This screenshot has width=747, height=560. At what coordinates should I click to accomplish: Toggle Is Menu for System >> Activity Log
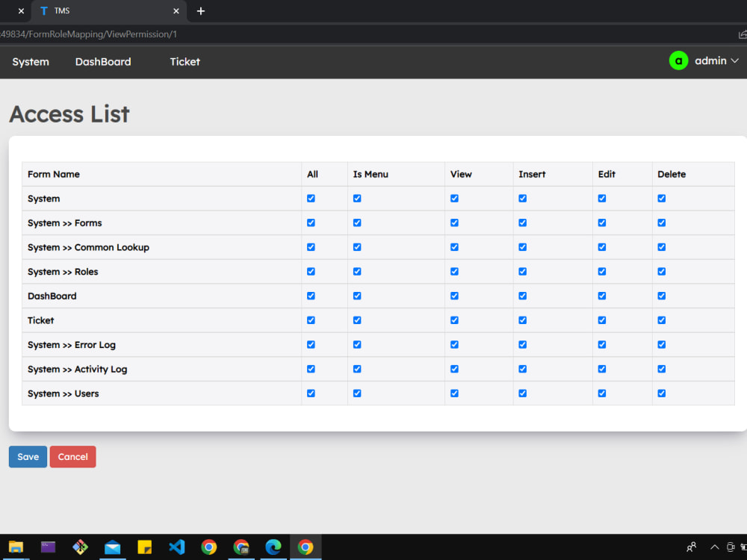click(357, 369)
